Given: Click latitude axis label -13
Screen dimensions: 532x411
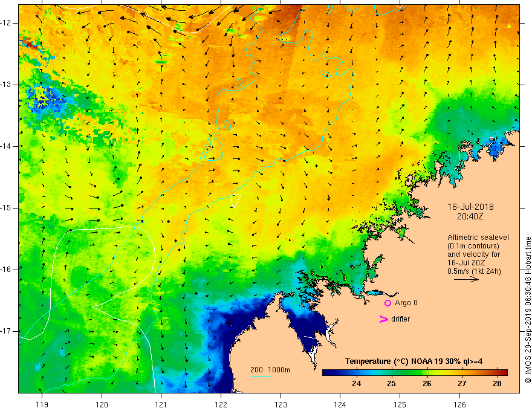Looking at the screenshot, I should coord(6,85).
